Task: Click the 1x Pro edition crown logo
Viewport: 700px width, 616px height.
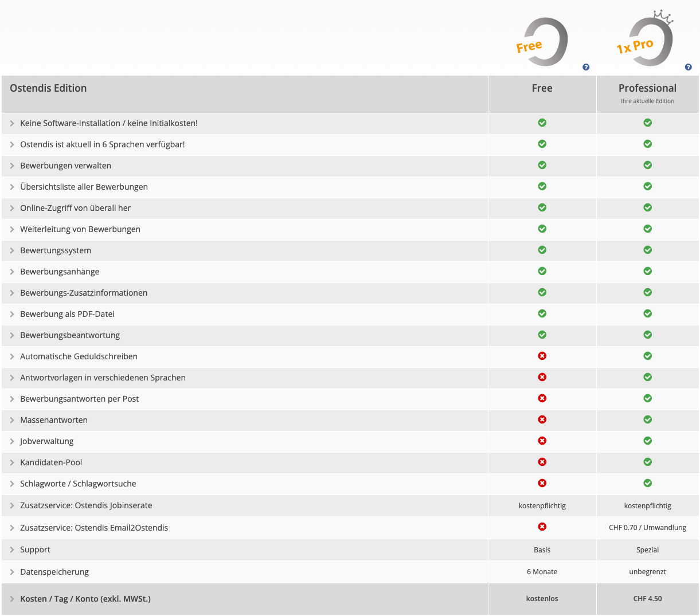Action: pyautogui.click(x=646, y=39)
